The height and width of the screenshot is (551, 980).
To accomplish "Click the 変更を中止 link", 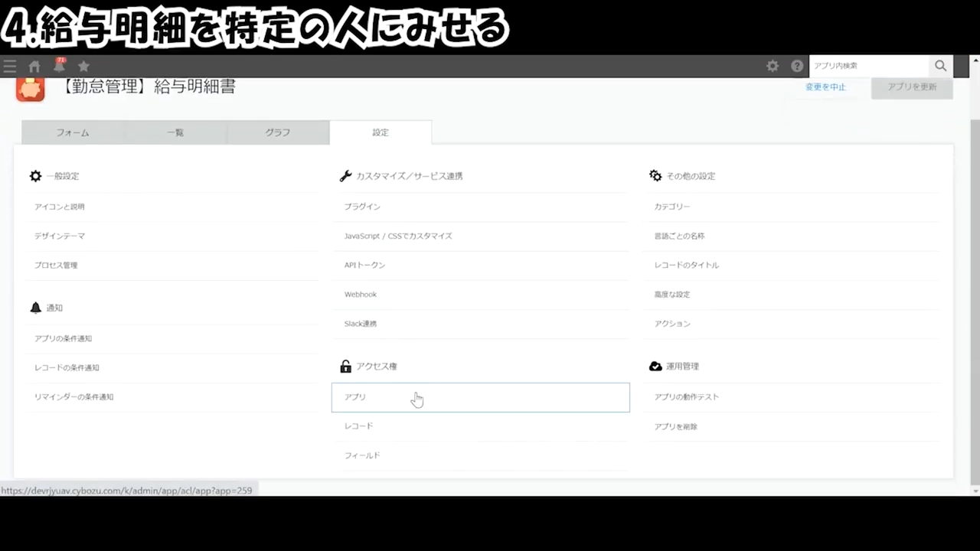I will point(825,87).
